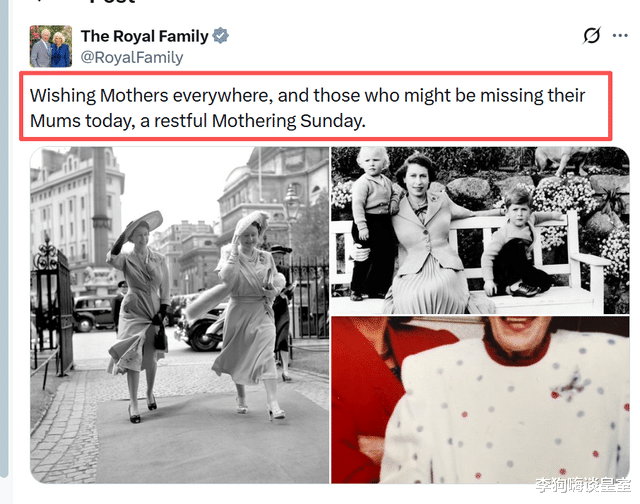The image size is (640, 504).
Task: Open the three-dot more options menu
Action: coord(620,36)
